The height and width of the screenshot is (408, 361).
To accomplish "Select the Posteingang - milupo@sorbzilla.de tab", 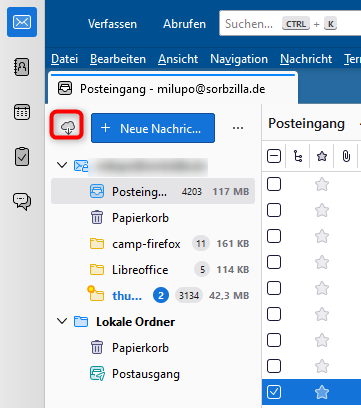I will 173,89.
